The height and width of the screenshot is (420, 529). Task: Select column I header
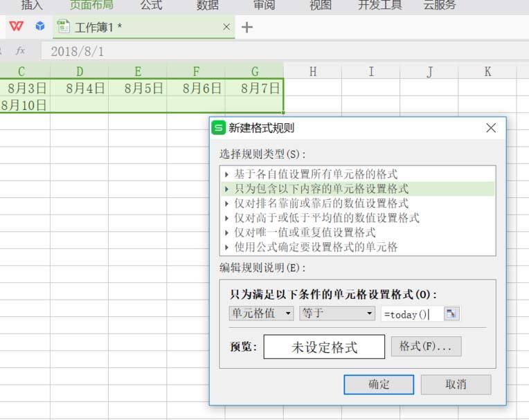[370, 71]
